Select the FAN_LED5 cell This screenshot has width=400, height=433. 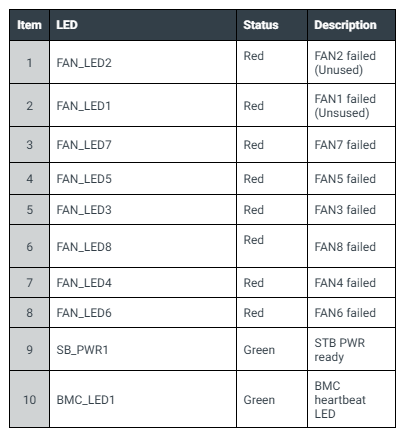(143, 179)
